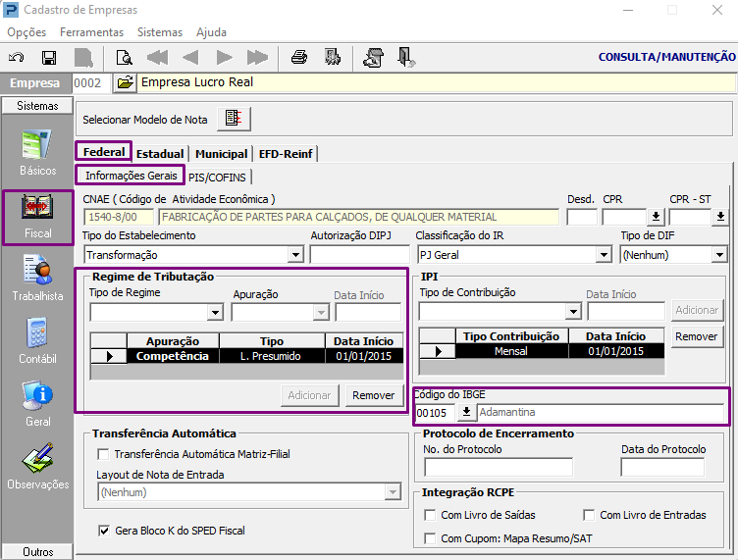Click the Data do Protocolo field

(x=662, y=467)
